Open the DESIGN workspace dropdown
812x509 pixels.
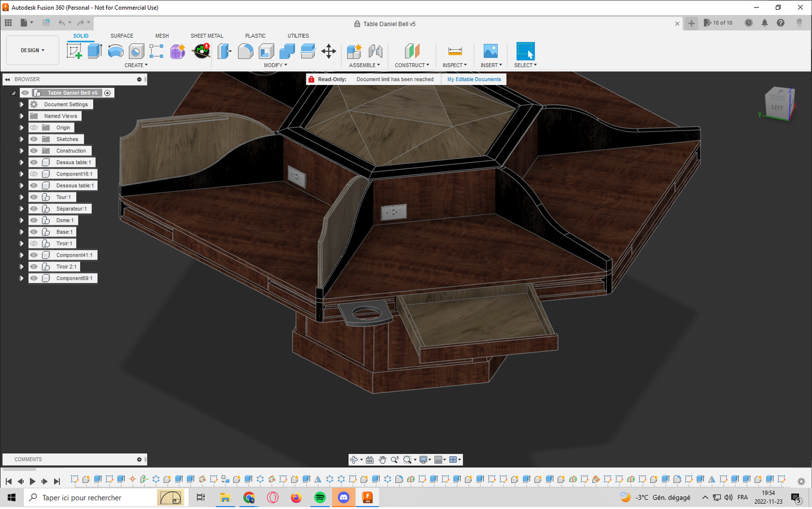[x=32, y=50]
